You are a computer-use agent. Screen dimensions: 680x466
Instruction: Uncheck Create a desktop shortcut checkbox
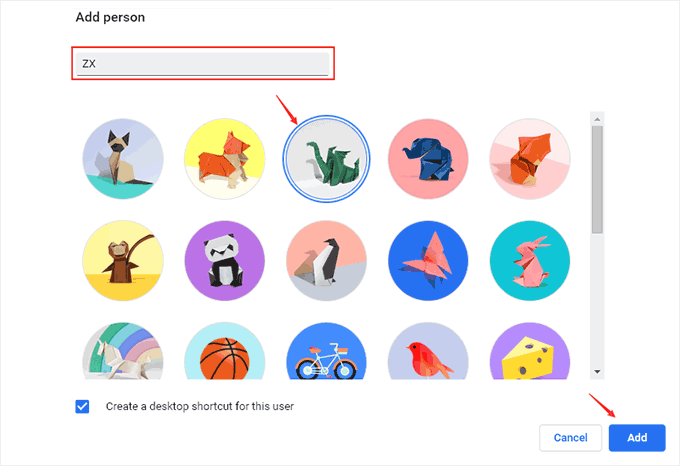pyautogui.click(x=83, y=407)
